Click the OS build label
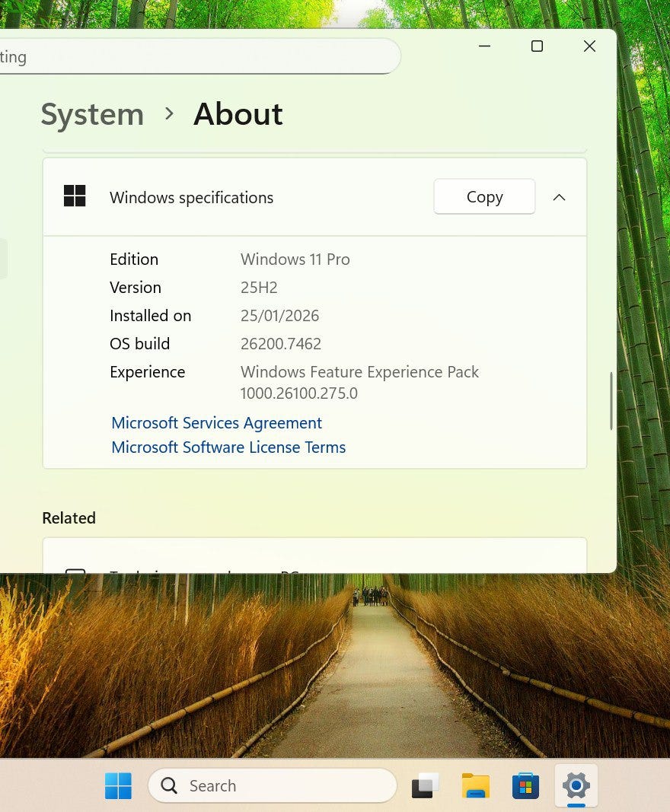The image size is (670, 812). point(140,344)
